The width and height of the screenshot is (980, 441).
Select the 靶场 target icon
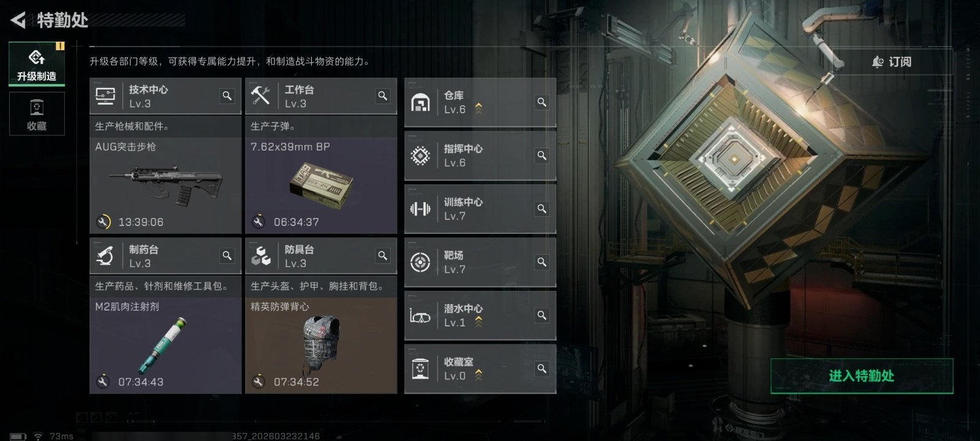(420, 262)
